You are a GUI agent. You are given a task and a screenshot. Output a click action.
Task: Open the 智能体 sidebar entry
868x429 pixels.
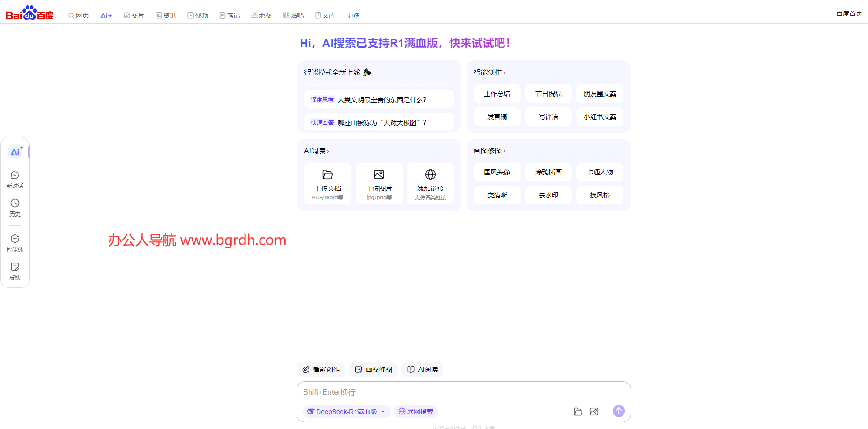pyautogui.click(x=15, y=242)
